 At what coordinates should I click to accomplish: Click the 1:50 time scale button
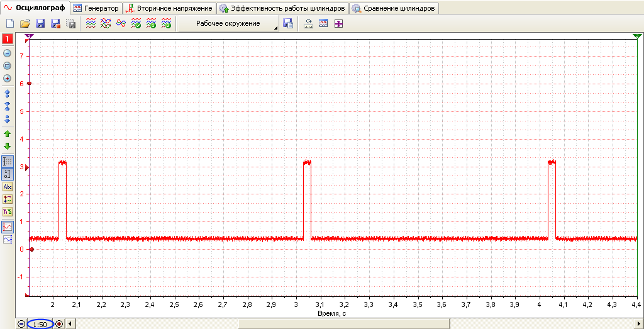coord(40,325)
